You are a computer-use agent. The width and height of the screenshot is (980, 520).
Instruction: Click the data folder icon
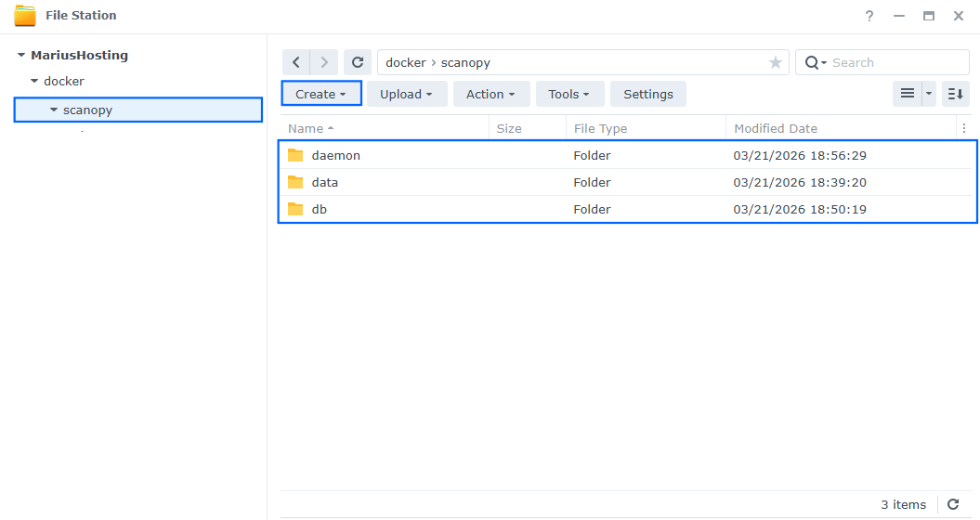(x=295, y=182)
